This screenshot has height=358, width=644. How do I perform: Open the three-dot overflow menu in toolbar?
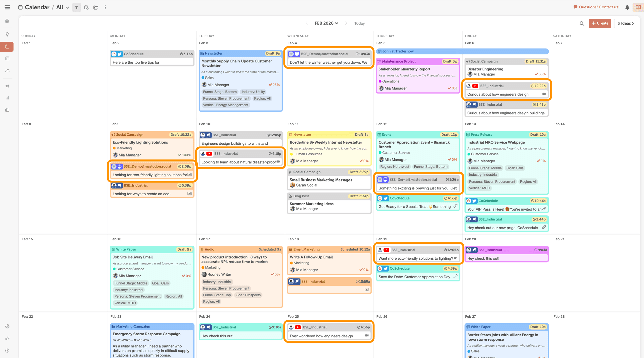click(105, 7)
